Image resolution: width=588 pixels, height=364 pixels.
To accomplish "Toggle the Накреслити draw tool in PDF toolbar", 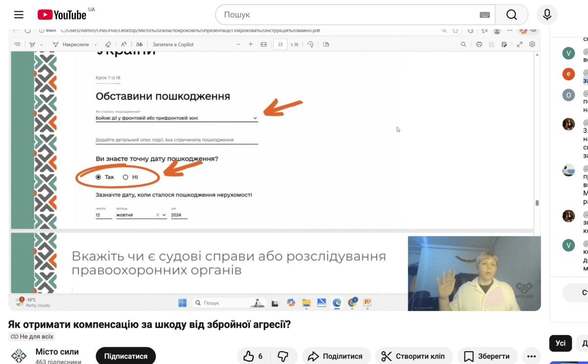I will pyautogui.click(x=71, y=45).
